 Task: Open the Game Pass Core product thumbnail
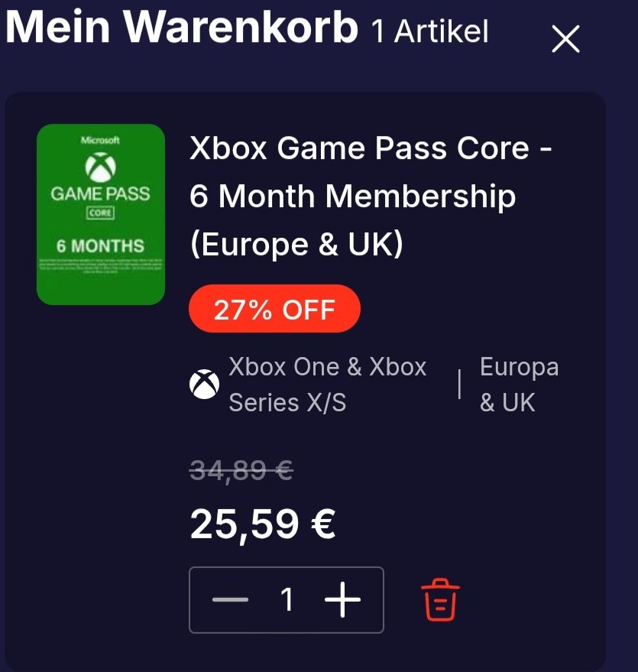101,214
